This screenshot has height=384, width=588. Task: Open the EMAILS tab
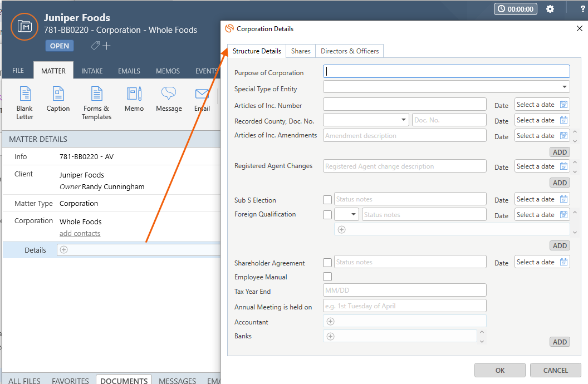pos(129,71)
